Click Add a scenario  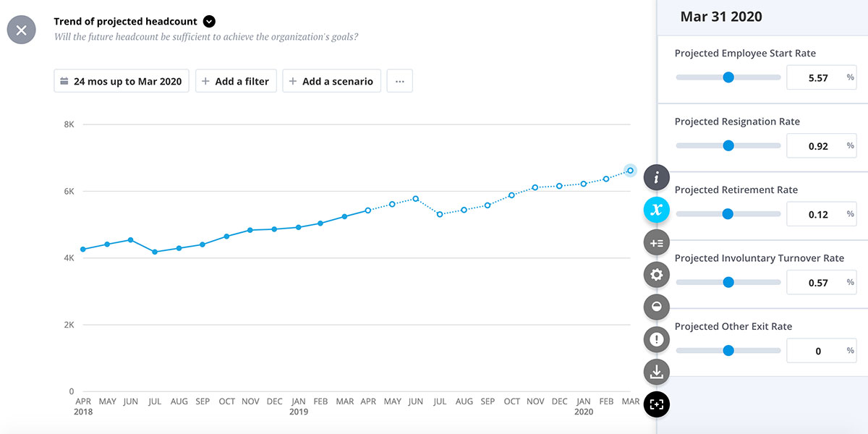pos(331,81)
